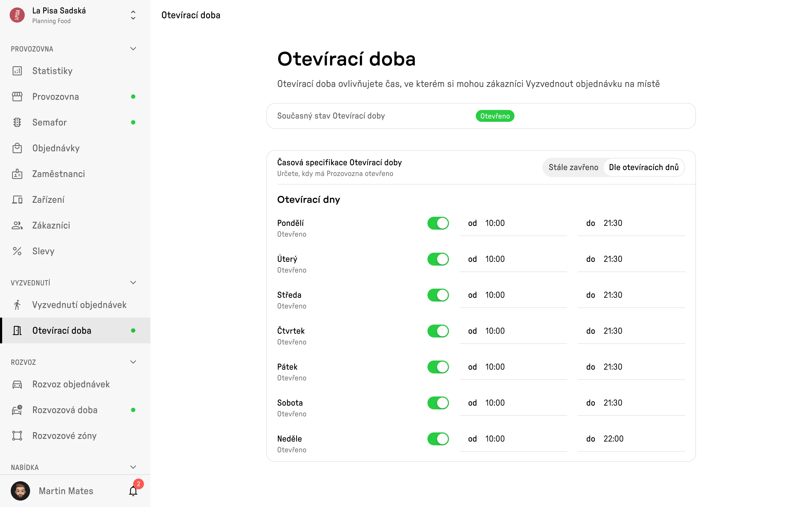The height and width of the screenshot is (507, 812).
Task: Collapse the PROVOZOVNA section
Action: pyautogui.click(x=133, y=49)
